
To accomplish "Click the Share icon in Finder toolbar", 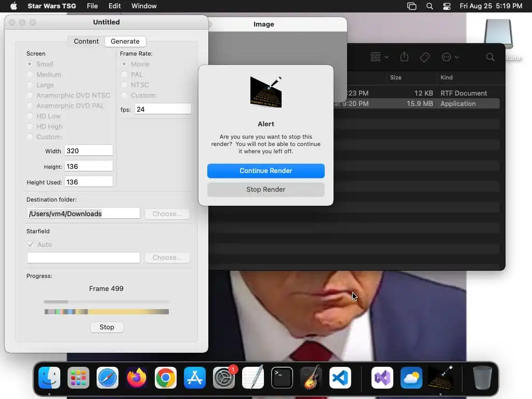I will pyautogui.click(x=404, y=57).
